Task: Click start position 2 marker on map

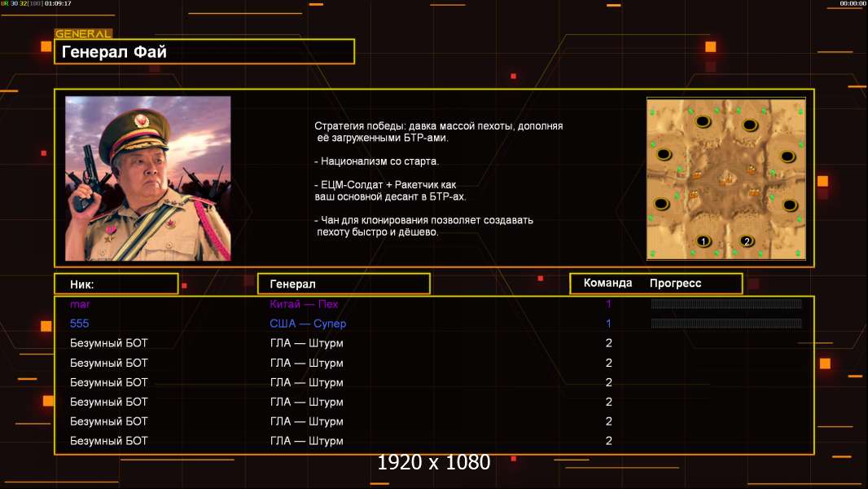Action: (746, 241)
